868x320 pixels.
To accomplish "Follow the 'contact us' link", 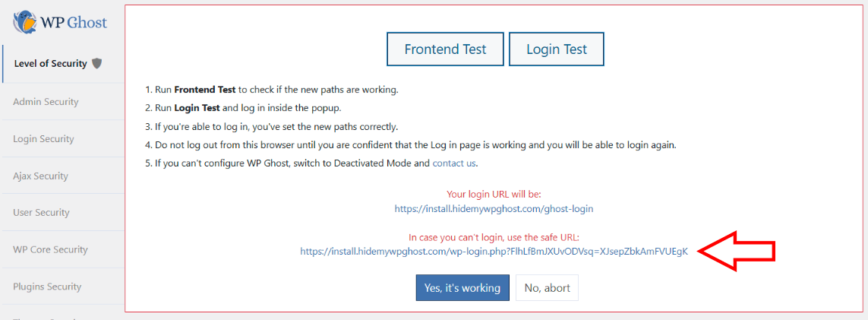I will click(x=455, y=163).
